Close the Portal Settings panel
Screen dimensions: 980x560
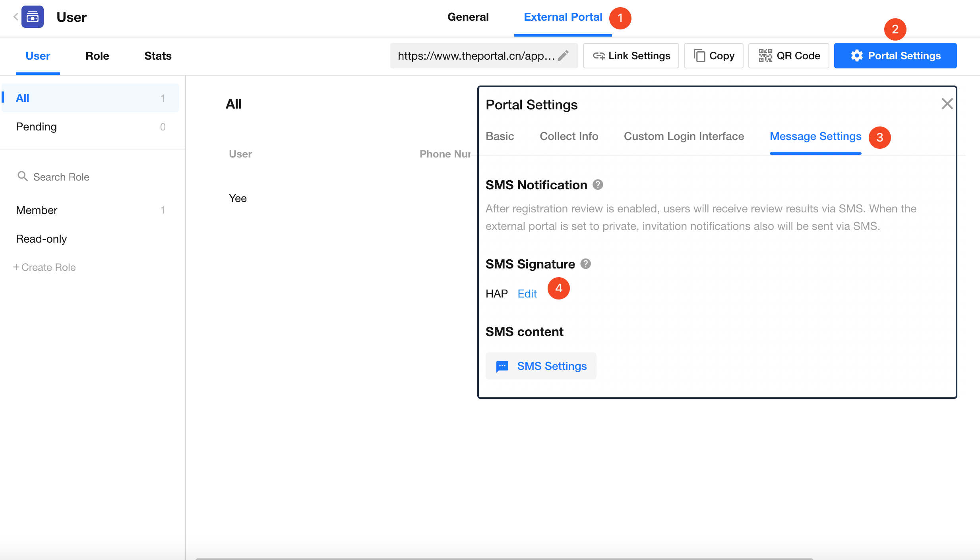coord(947,104)
